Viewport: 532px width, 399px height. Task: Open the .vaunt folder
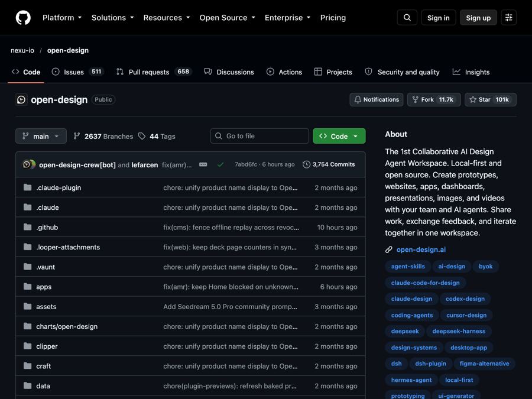46,267
